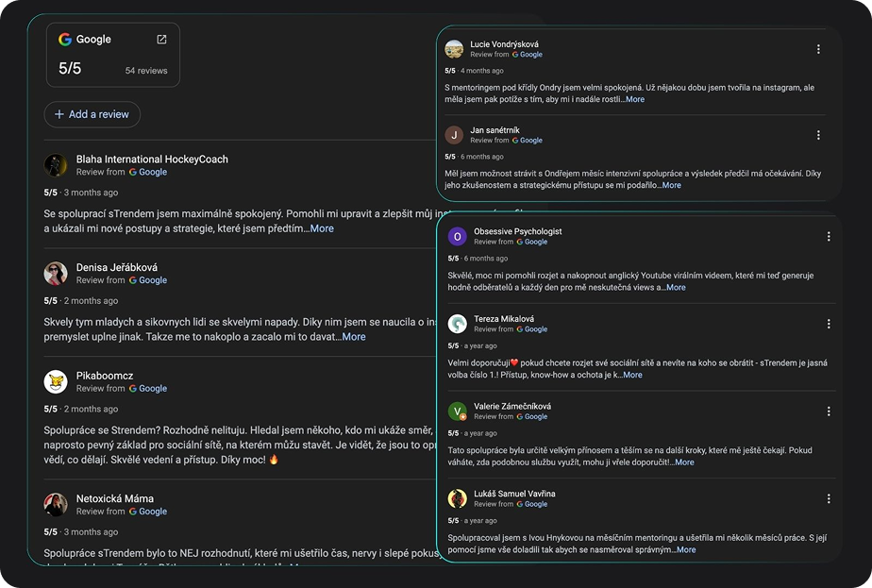This screenshot has width=872, height=588.
Task: Click Valerie Zámečníková's green avatar
Action: (458, 412)
